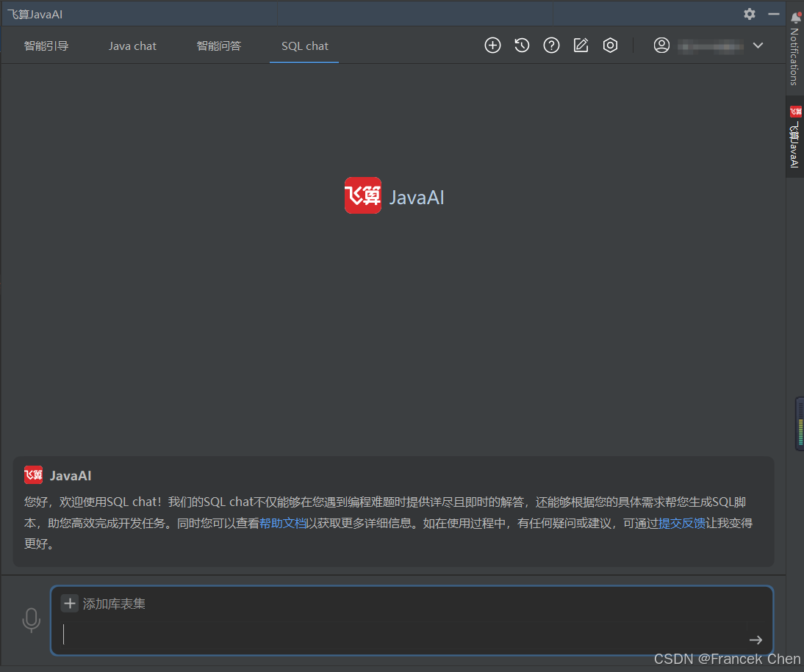Open the 提交反馈 link
Screen dimensions: 804x672
point(682,523)
